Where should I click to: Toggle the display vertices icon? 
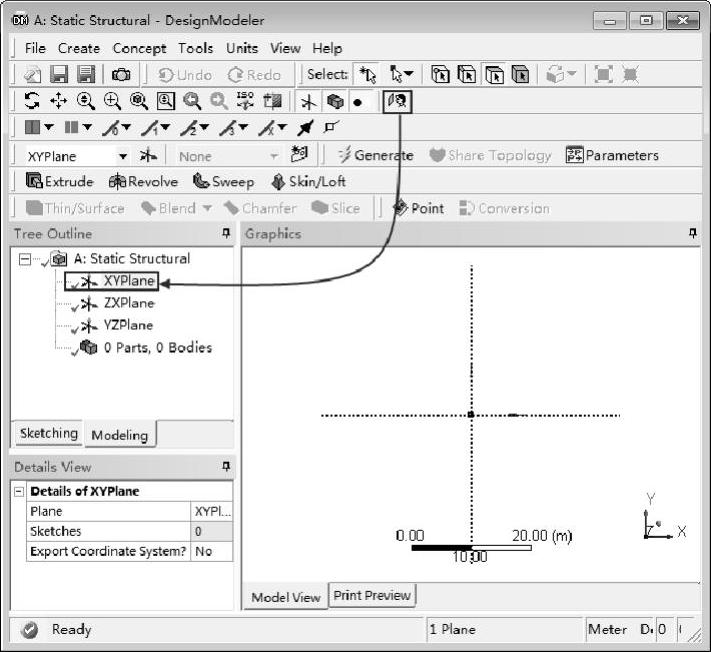[332, 127]
